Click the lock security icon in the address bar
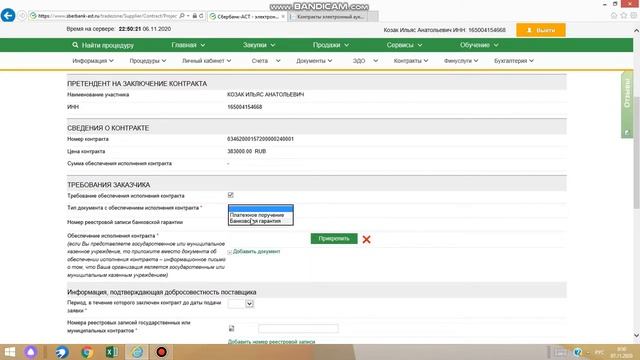The width and height of the screenshot is (640, 360). point(195,16)
